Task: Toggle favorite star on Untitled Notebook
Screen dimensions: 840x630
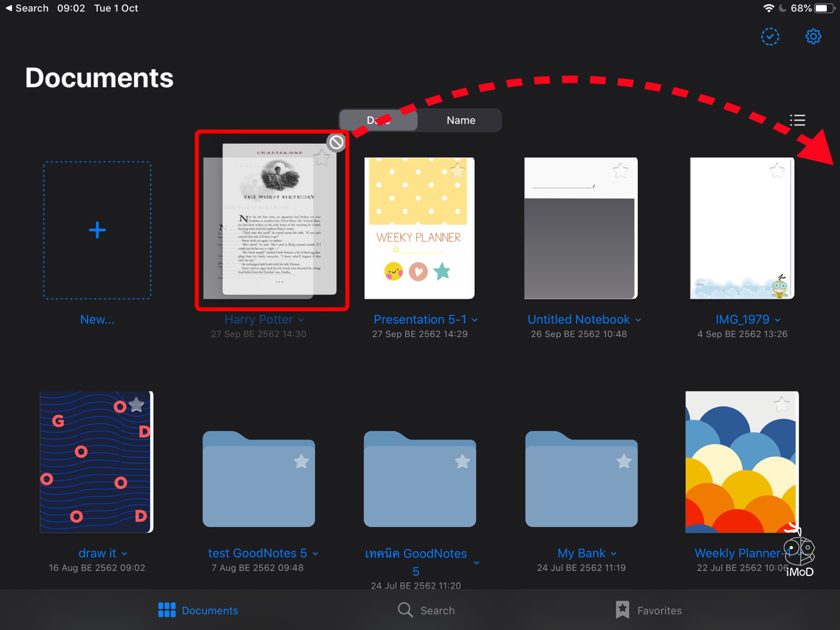Action: click(x=620, y=170)
